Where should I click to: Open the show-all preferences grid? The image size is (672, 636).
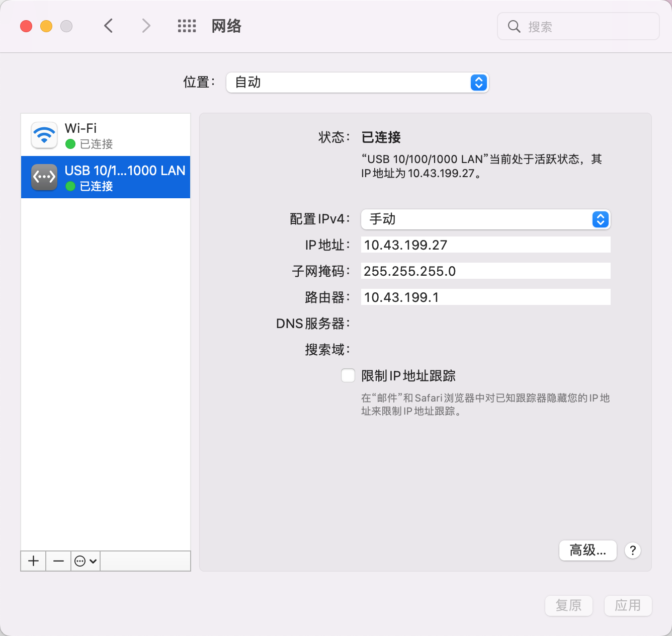point(187,26)
